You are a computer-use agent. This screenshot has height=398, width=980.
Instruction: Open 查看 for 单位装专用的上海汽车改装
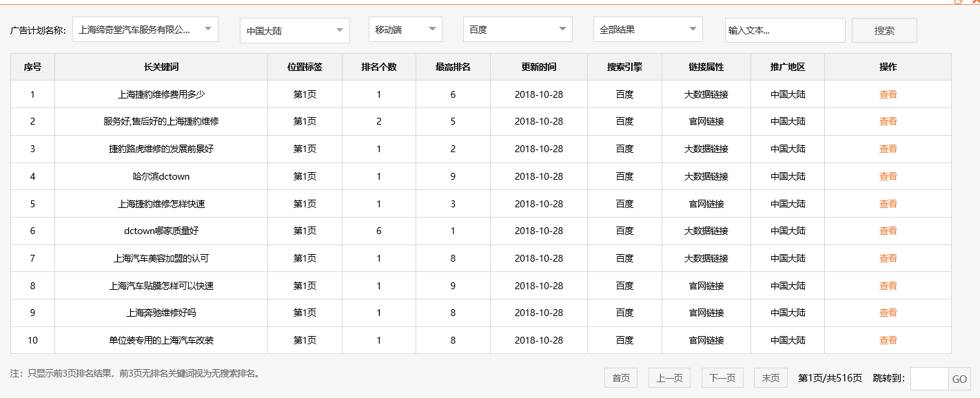888,339
